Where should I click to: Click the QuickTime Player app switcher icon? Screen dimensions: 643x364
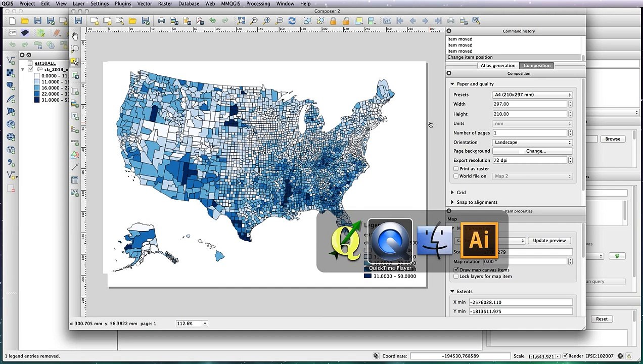[x=390, y=242]
